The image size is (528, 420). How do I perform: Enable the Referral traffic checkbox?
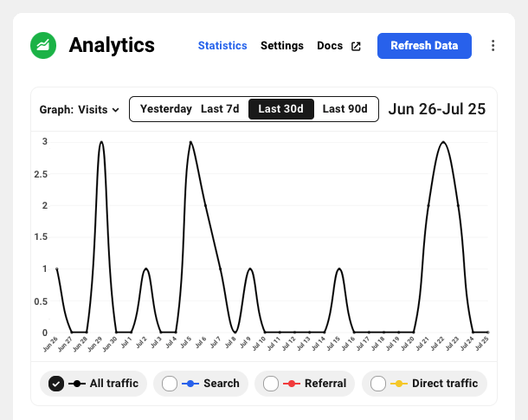point(271,384)
